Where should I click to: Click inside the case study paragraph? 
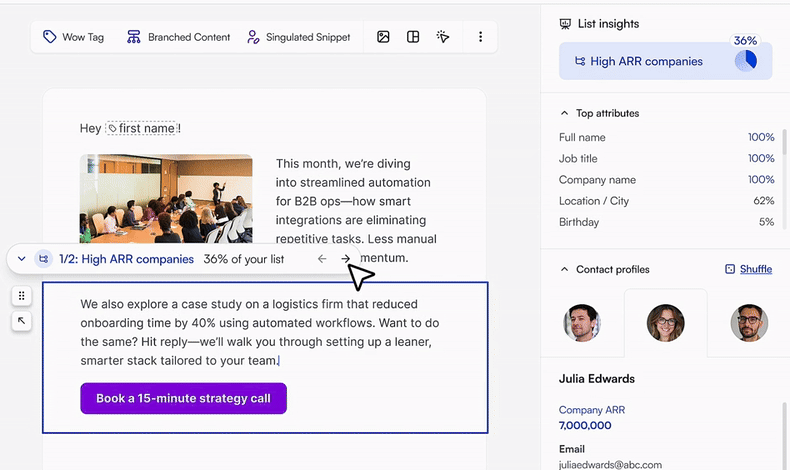pos(260,332)
